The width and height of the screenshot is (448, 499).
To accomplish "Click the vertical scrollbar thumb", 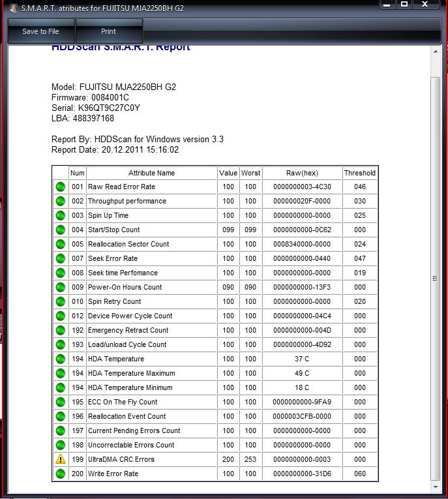I will (435, 279).
